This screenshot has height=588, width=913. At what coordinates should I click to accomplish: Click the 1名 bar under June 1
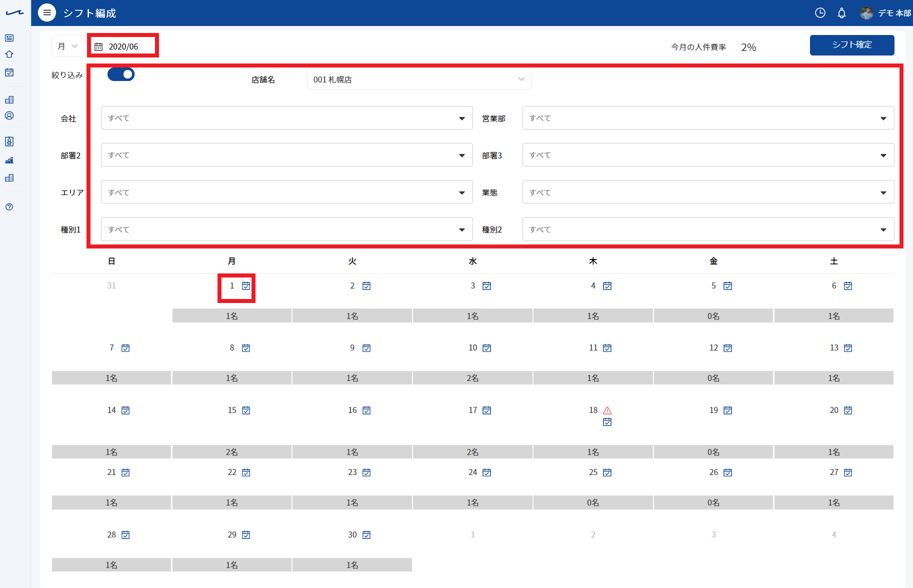232,315
